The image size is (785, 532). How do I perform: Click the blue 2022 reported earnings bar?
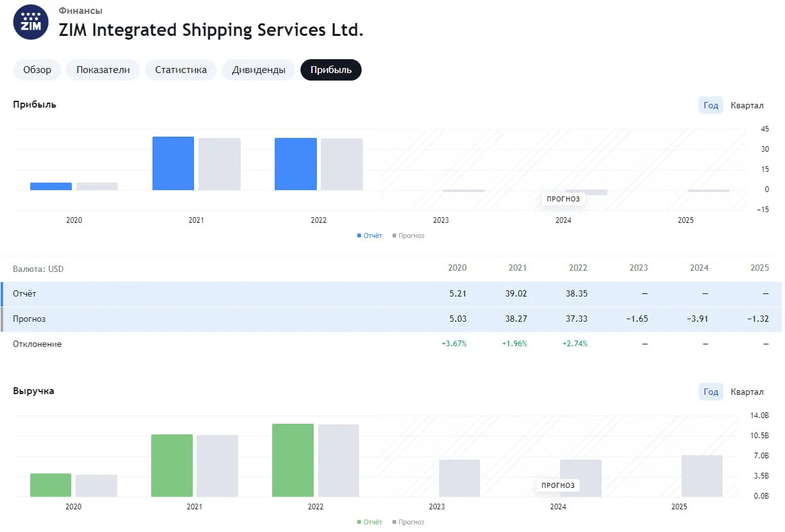pos(295,164)
